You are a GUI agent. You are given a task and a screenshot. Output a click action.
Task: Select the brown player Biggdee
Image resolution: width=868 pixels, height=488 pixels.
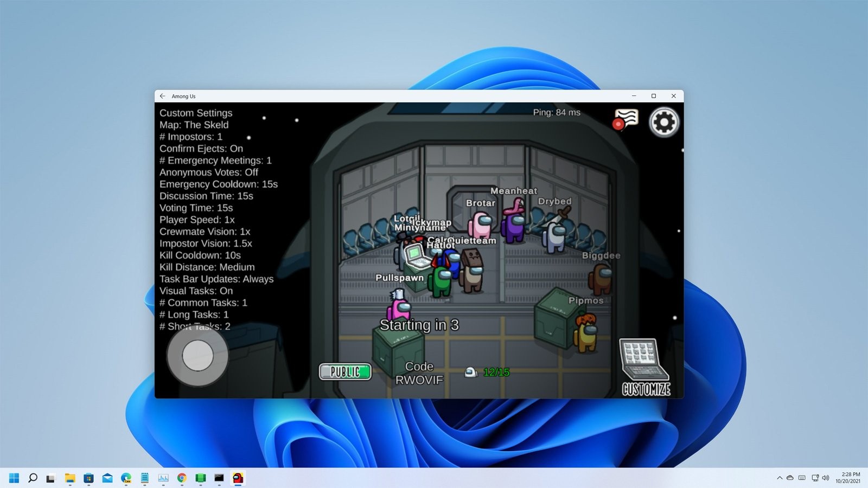click(601, 279)
